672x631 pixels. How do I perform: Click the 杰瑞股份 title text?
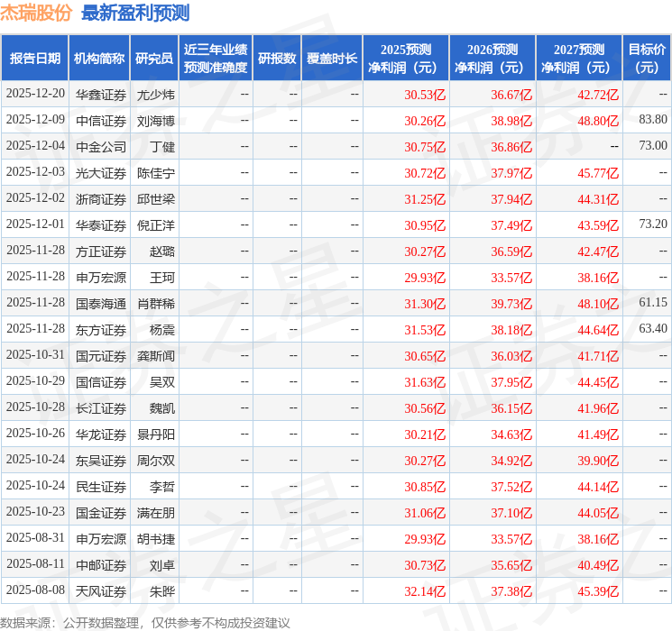click(x=36, y=13)
